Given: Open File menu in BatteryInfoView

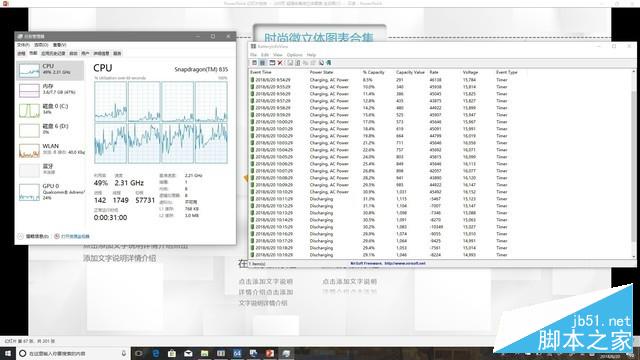Looking at the screenshot, I should [x=253, y=55].
